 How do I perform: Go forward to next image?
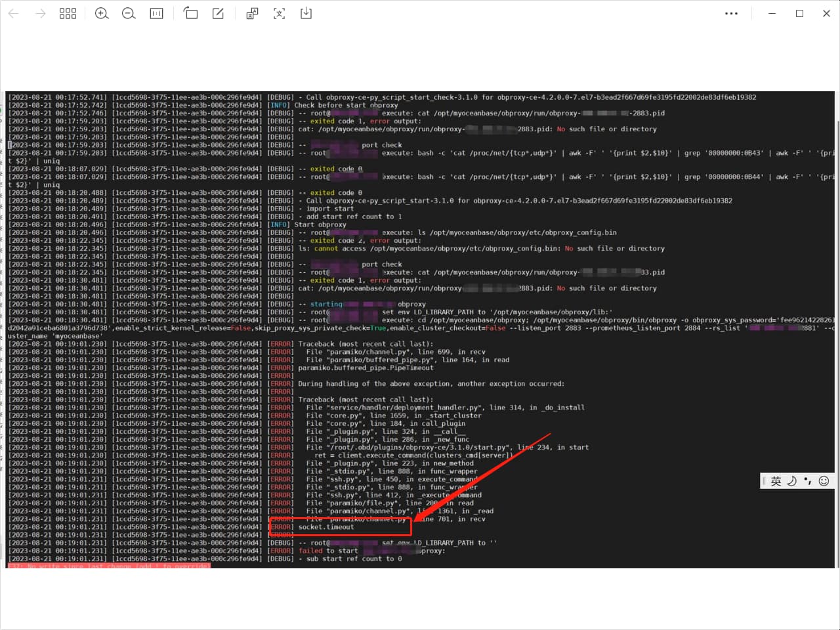tap(41, 13)
